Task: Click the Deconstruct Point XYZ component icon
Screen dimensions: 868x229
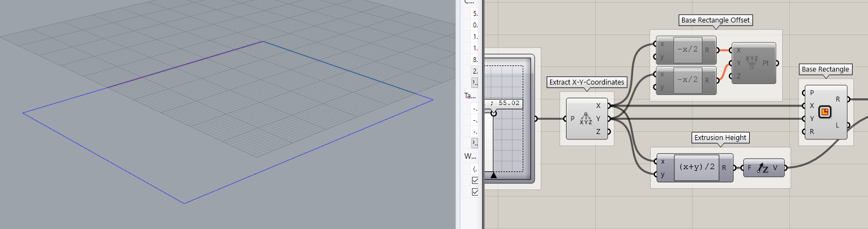Action: coord(585,119)
